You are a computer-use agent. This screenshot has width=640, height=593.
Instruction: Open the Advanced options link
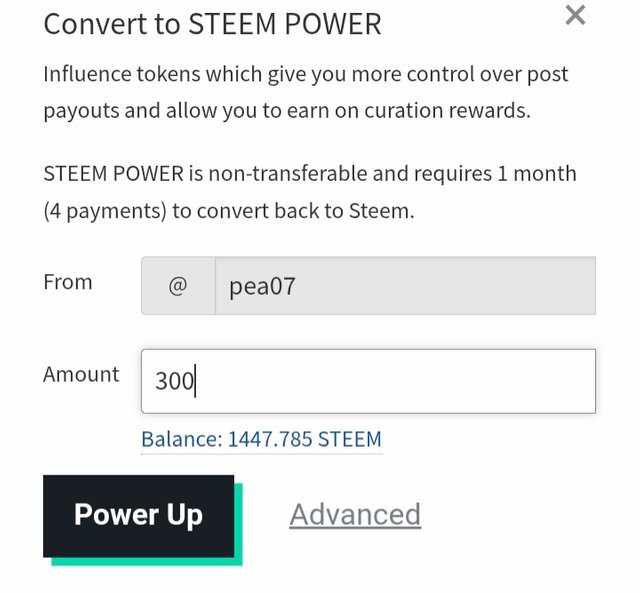click(355, 514)
